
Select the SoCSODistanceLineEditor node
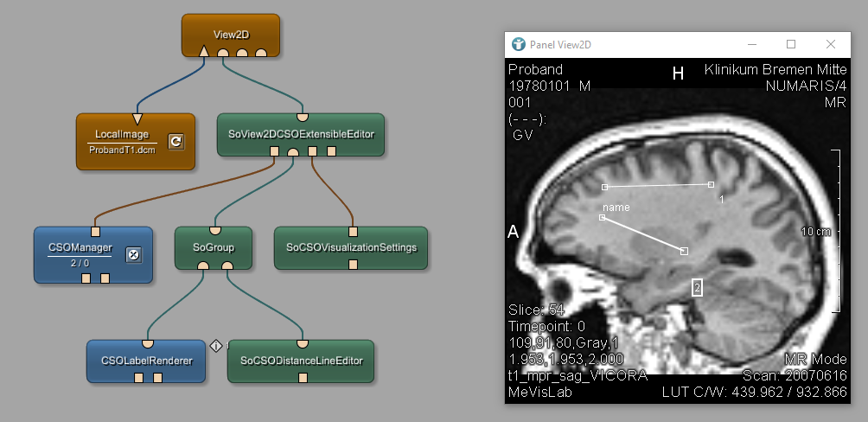(301, 360)
